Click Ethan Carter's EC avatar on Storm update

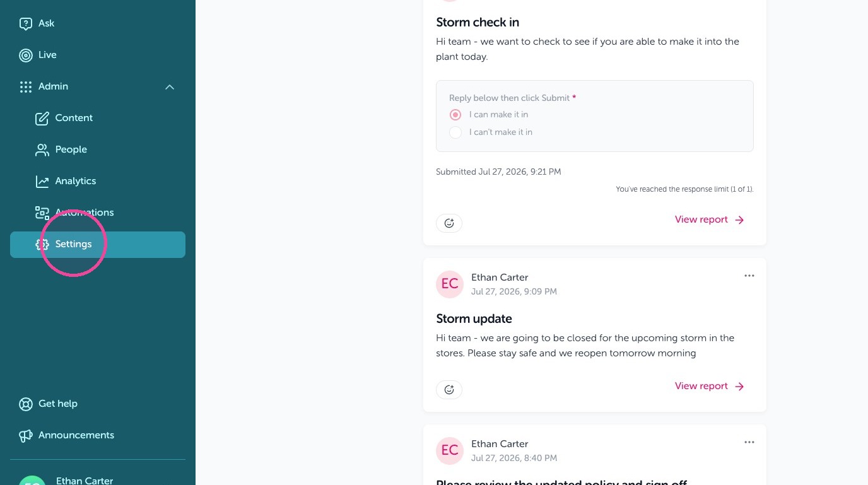pyautogui.click(x=450, y=284)
